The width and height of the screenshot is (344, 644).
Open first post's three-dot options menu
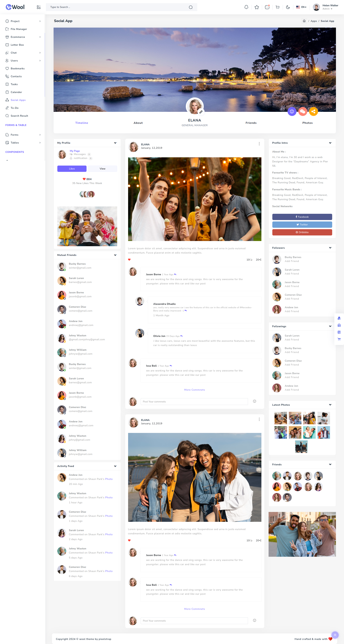(x=259, y=144)
